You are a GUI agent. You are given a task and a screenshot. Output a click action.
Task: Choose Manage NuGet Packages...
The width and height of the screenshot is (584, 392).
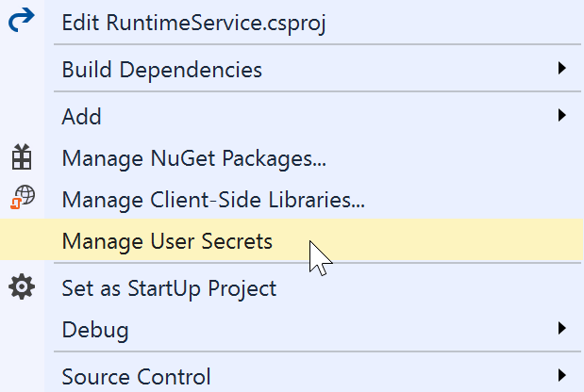tap(292, 158)
